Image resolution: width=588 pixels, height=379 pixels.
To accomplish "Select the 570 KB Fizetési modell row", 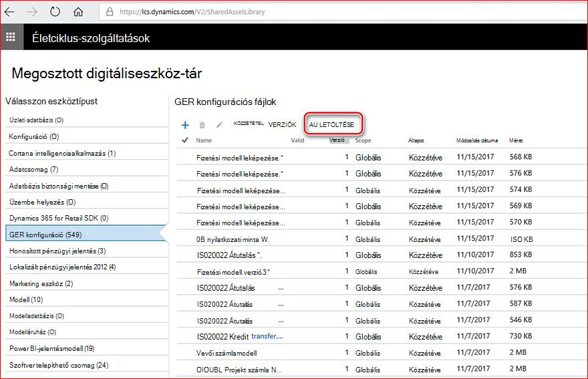I will click(x=382, y=222).
